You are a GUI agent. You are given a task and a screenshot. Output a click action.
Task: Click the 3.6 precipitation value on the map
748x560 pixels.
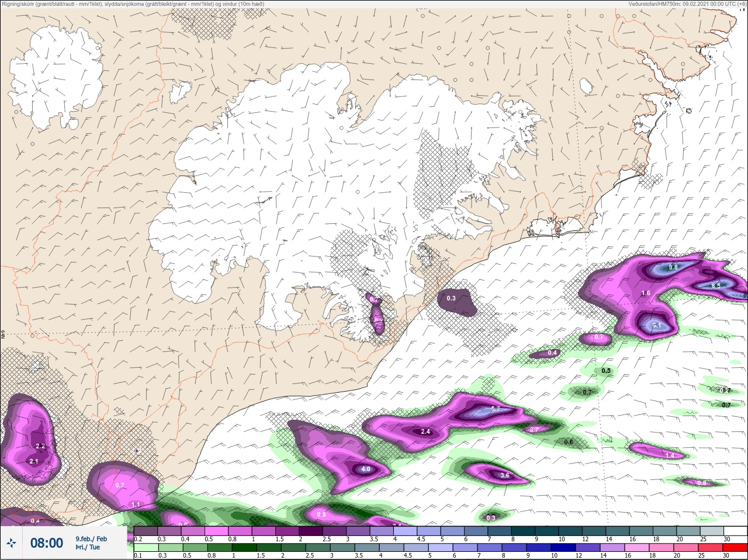(x=505, y=476)
